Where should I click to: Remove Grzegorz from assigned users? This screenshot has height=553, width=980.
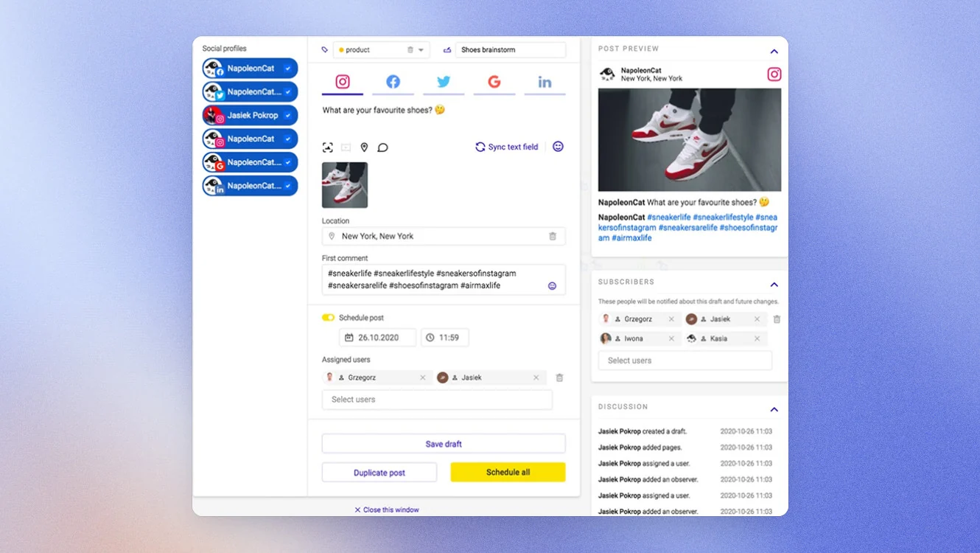click(x=423, y=378)
